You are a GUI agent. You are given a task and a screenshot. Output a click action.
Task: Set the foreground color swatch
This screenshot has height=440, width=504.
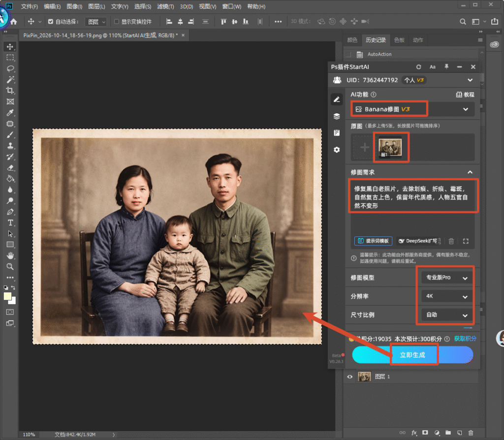(7, 297)
